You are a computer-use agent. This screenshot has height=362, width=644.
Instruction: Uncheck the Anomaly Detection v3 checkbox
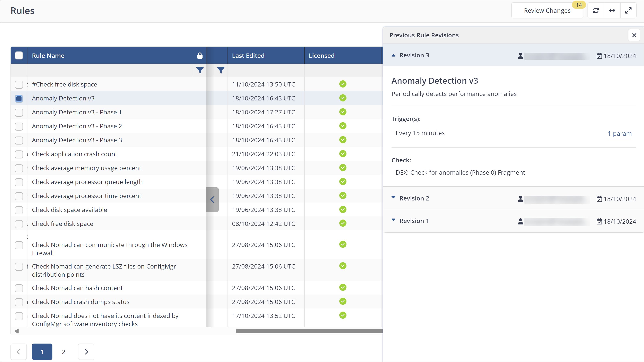click(x=19, y=98)
